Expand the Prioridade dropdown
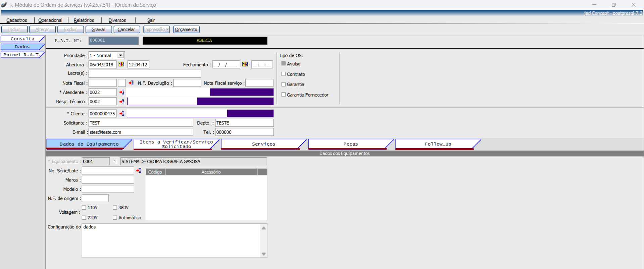The image size is (644, 269). [x=120, y=55]
